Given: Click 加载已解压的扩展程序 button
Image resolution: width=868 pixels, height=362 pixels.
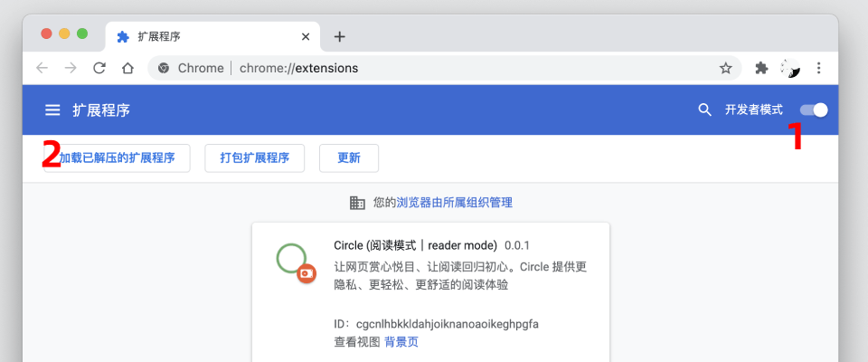Looking at the screenshot, I should click(117, 158).
